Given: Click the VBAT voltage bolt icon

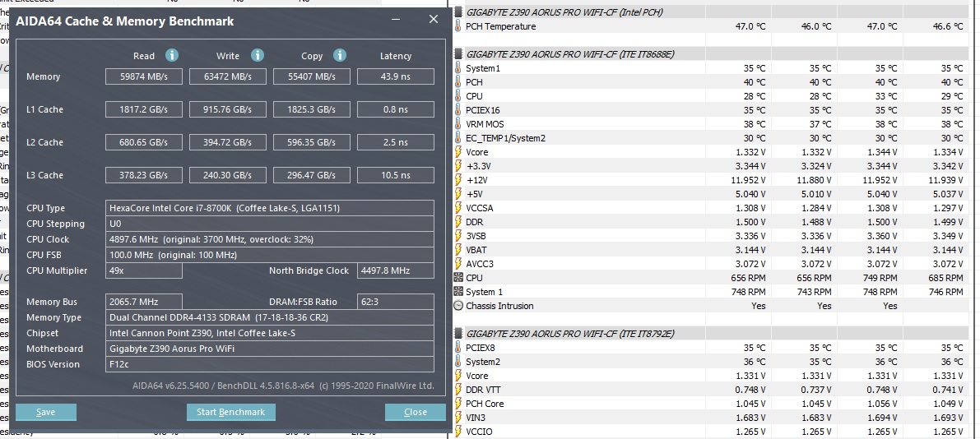Looking at the screenshot, I should coord(458,250).
